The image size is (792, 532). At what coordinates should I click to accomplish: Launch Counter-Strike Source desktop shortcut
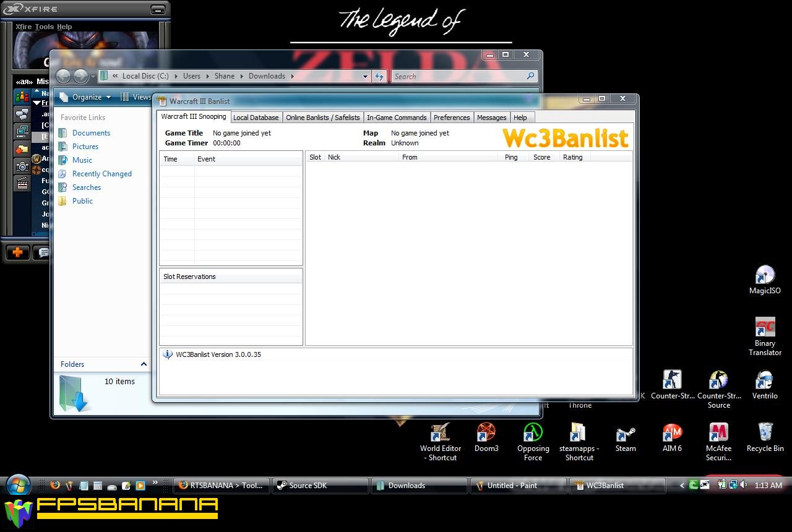click(718, 390)
